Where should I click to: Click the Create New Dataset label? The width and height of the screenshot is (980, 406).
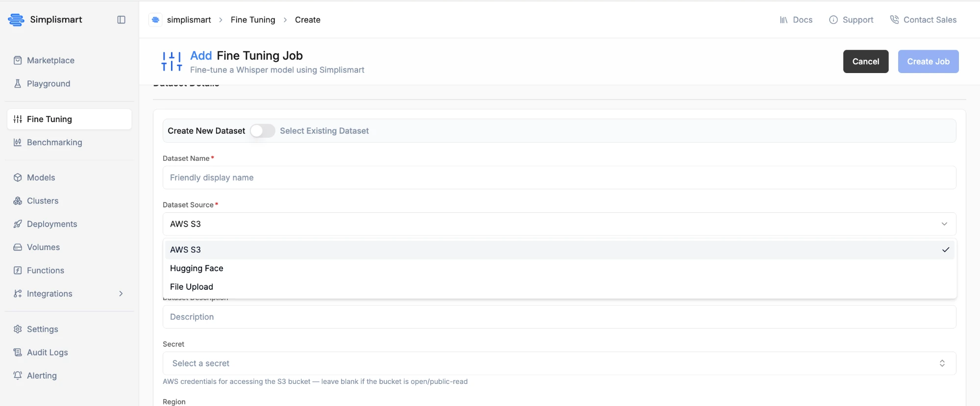(x=206, y=131)
